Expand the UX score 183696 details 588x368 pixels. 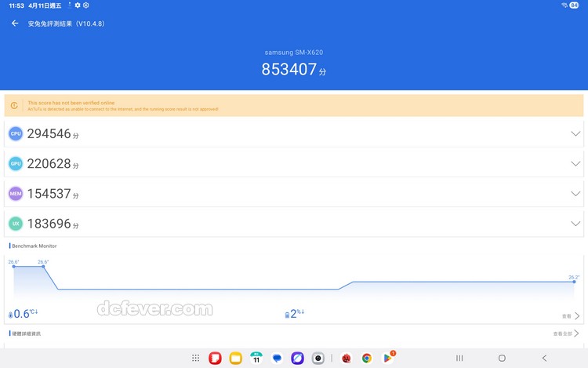[575, 224]
